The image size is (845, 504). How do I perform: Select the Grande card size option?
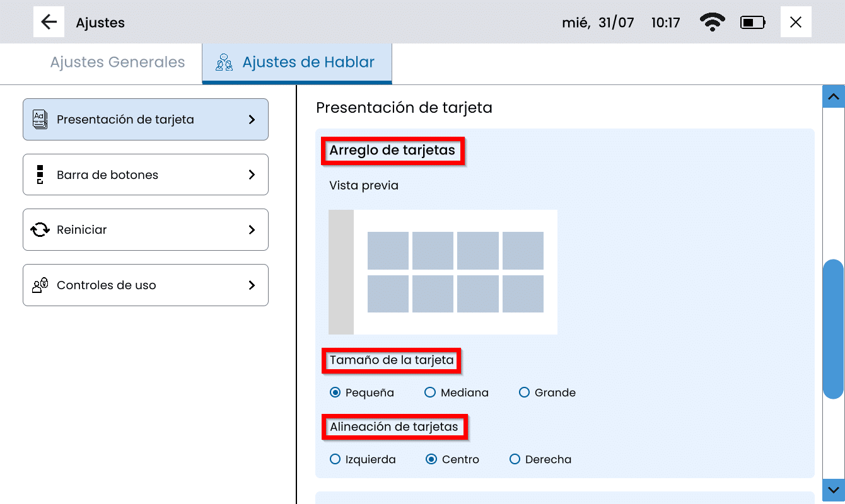pyautogui.click(x=524, y=392)
